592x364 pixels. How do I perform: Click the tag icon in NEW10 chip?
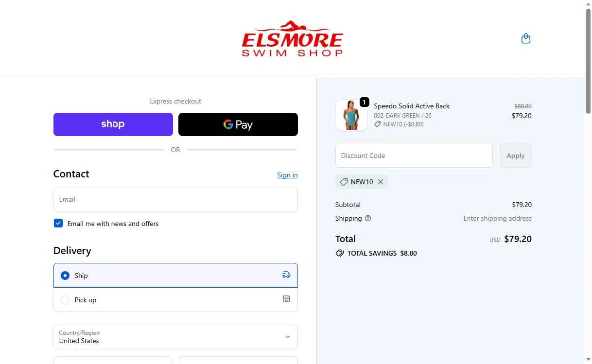click(344, 182)
